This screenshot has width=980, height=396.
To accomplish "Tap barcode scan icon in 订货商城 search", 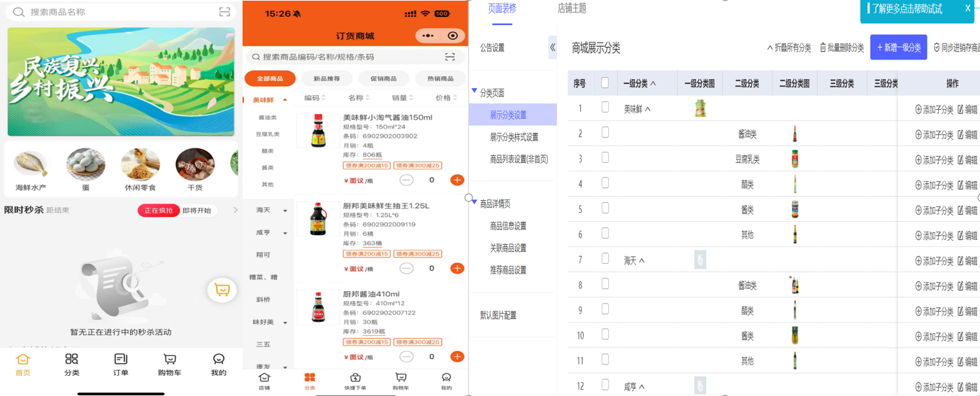I will point(450,57).
